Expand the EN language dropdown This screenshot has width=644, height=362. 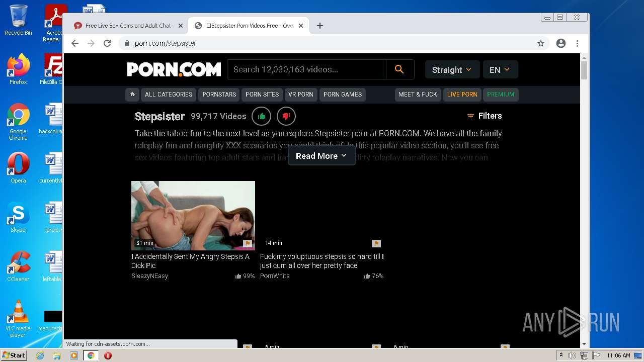point(500,70)
